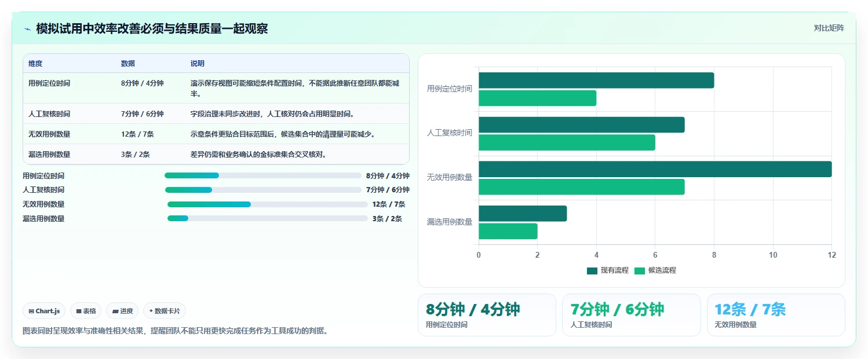Select the 无效用例数量 table row label
The image size is (868, 359).
tap(49, 134)
